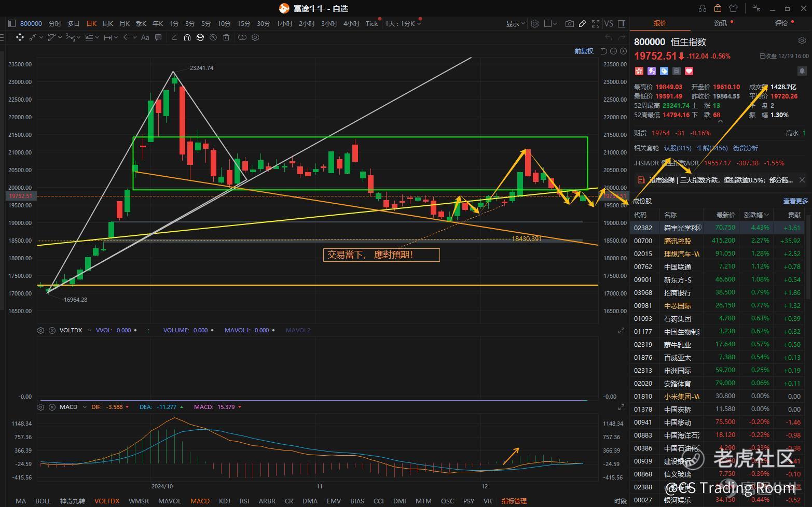Screen dimensions: 812x507
Task: Click the pencil draw-mode icon
Action: [583, 23]
